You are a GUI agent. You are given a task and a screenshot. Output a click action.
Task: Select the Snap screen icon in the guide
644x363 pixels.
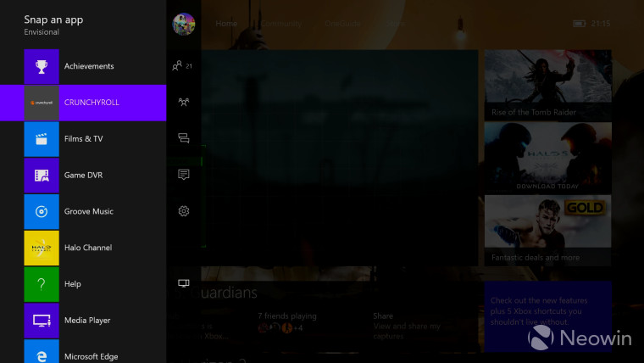click(184, 283)
